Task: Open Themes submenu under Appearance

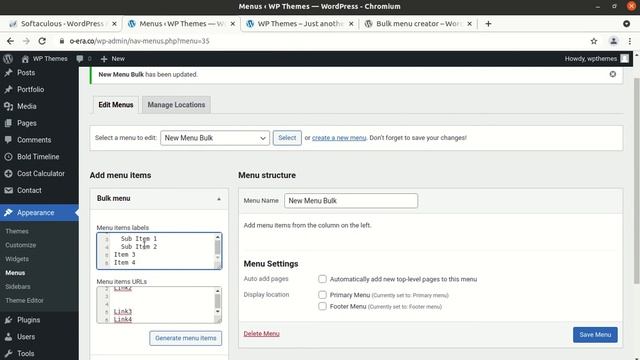Action: [x=17, y=231]
